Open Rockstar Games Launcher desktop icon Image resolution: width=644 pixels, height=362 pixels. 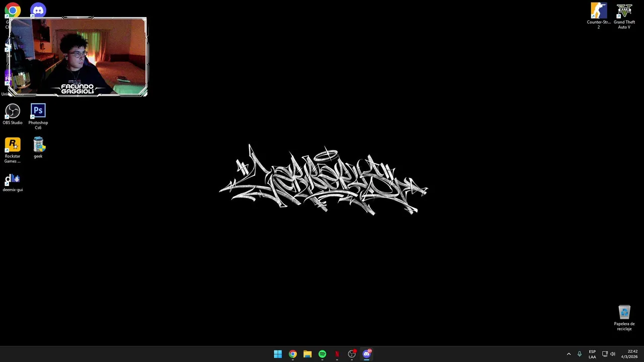tap(13, 150)
